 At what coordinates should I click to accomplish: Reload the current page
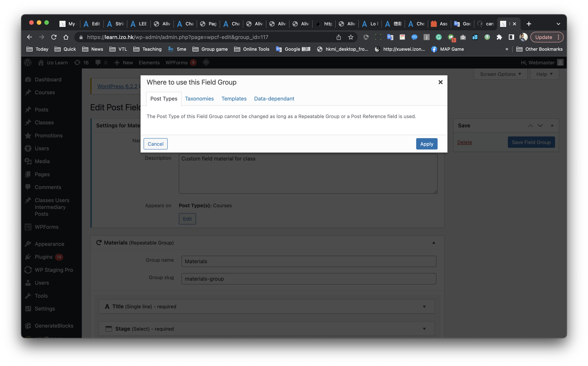tap(54, 37)
